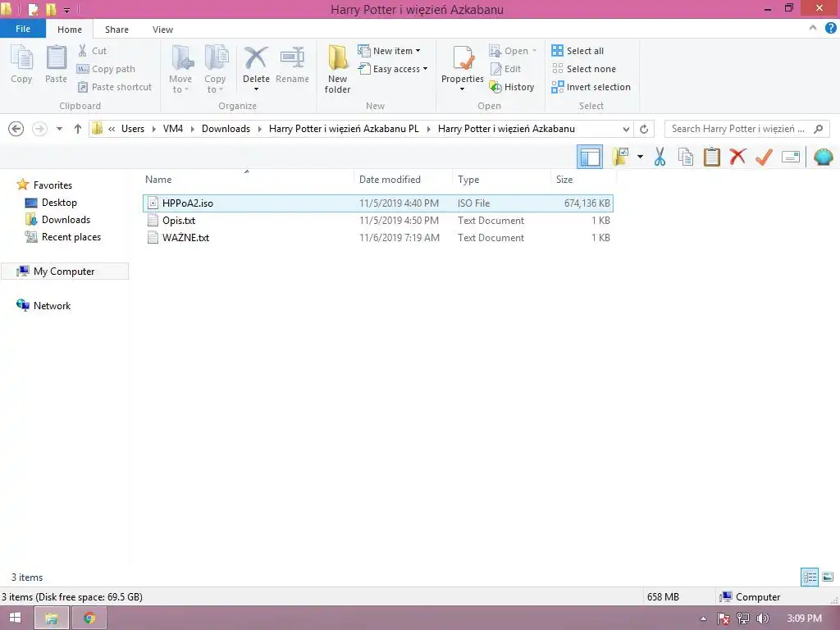Click Users in the address breadcrumb
This screenshot has width=840, height=630.
click(132, 129)
